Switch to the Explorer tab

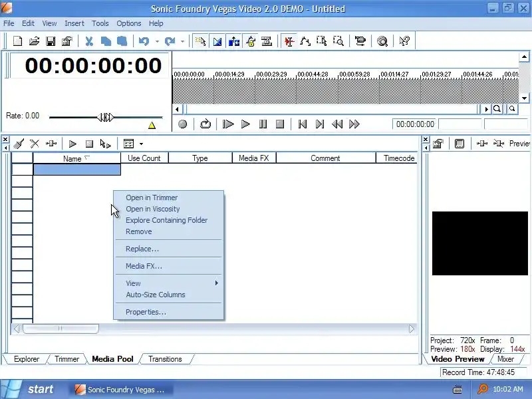coord(27,359)
